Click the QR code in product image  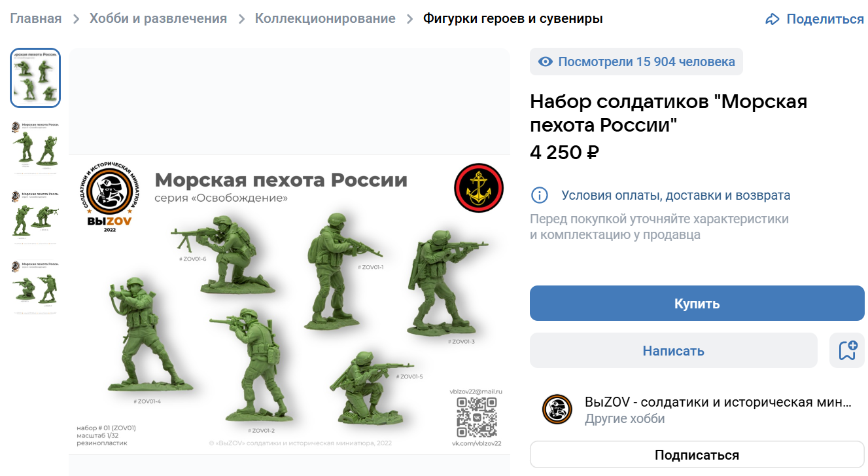click(x=478, y=417)
